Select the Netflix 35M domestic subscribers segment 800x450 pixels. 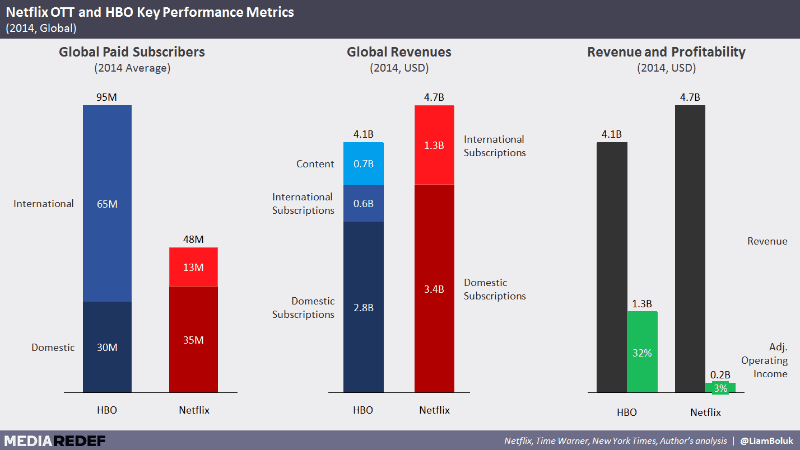pyautogui.click(x=193, y=340)
